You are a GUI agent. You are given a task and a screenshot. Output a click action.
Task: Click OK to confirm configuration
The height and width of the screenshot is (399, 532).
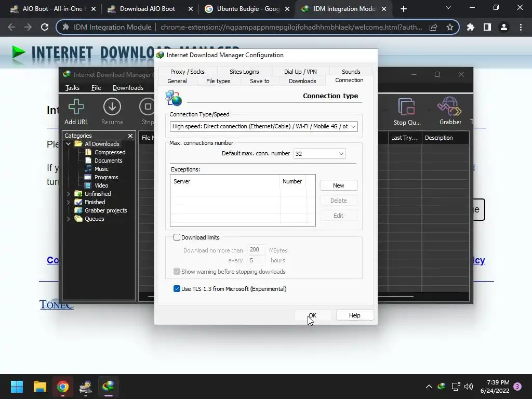312,315
